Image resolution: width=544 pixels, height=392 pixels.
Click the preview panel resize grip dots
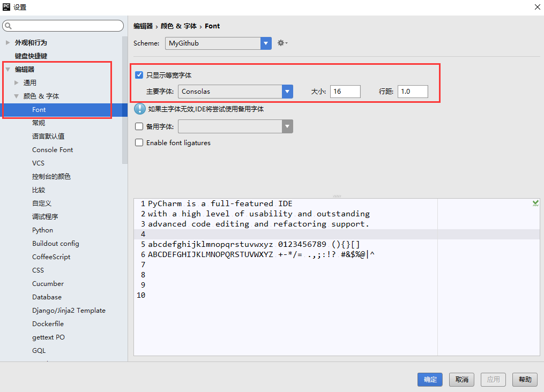(337, 196)
